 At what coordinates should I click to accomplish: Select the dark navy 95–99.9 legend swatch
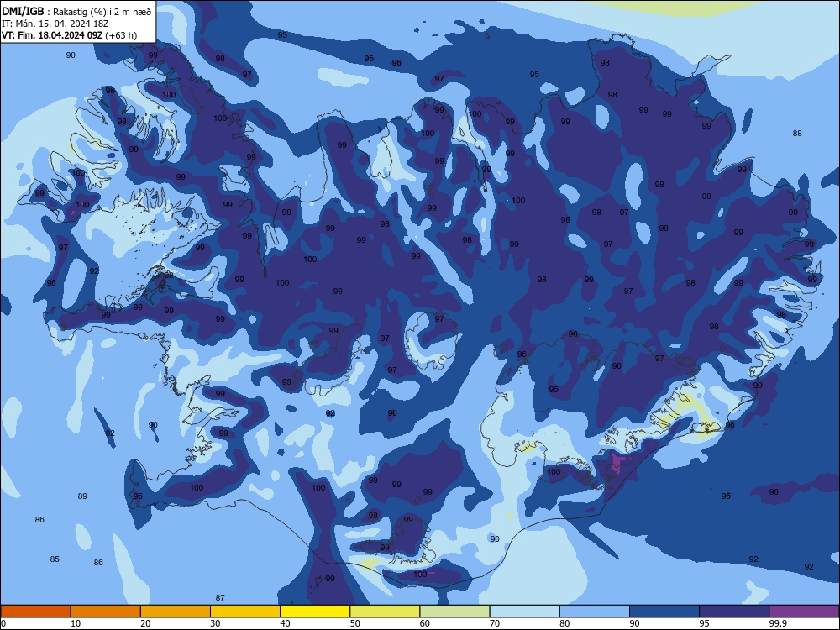734,612
